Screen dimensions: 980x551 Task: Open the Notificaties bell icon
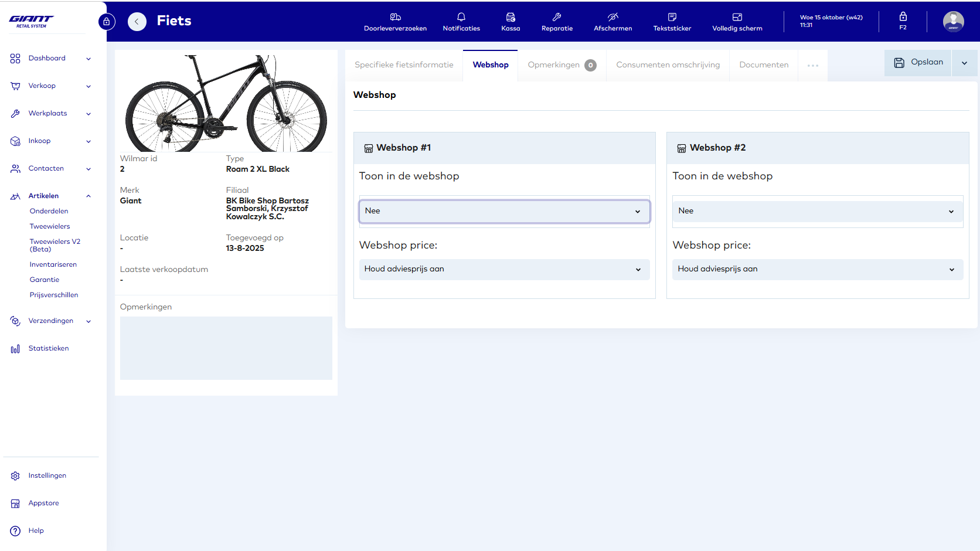[x=461, y=18]
